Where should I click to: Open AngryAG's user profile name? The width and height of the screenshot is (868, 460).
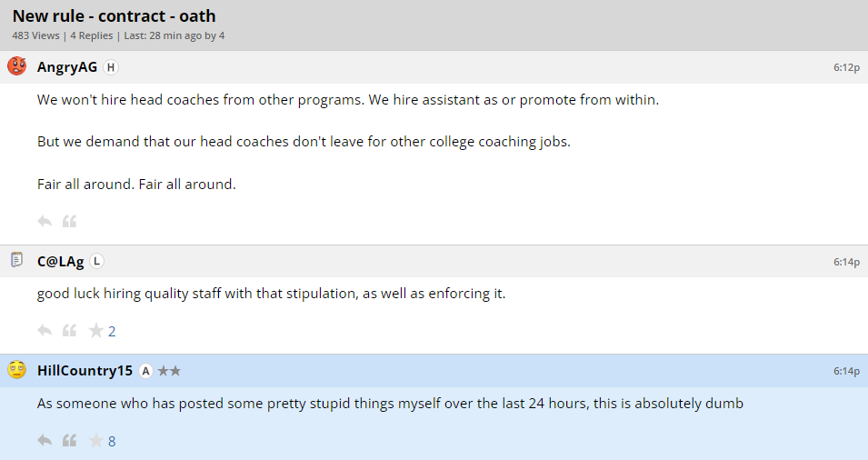click(67, 67)
